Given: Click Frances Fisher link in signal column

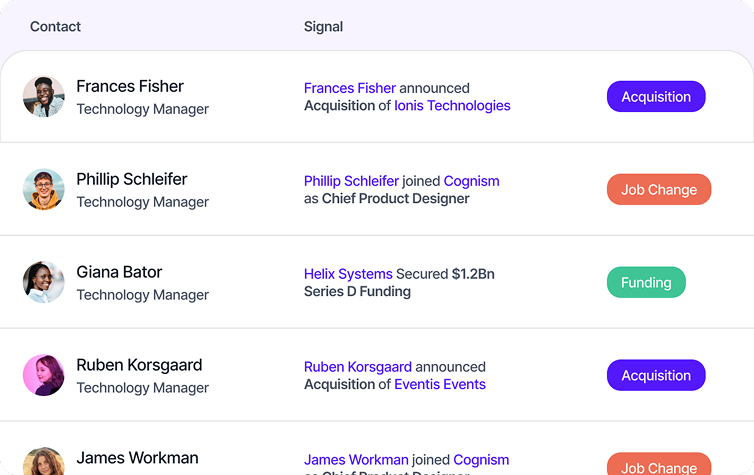Looking at the screenshot, I should (350, 88).
